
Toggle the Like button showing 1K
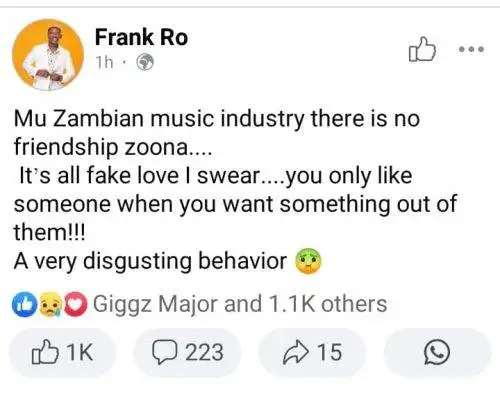tap(62, 352)
